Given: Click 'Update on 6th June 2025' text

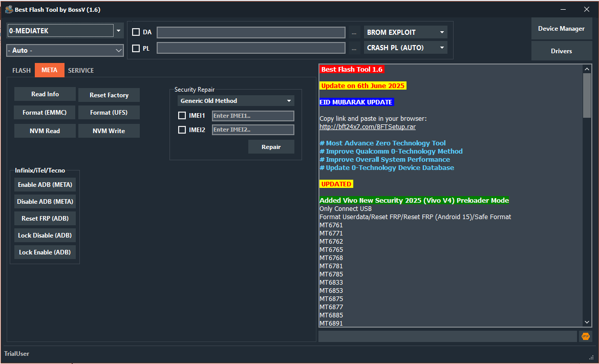Looking at the screenshot, I should pyautogui.click(x=363, y=86).
